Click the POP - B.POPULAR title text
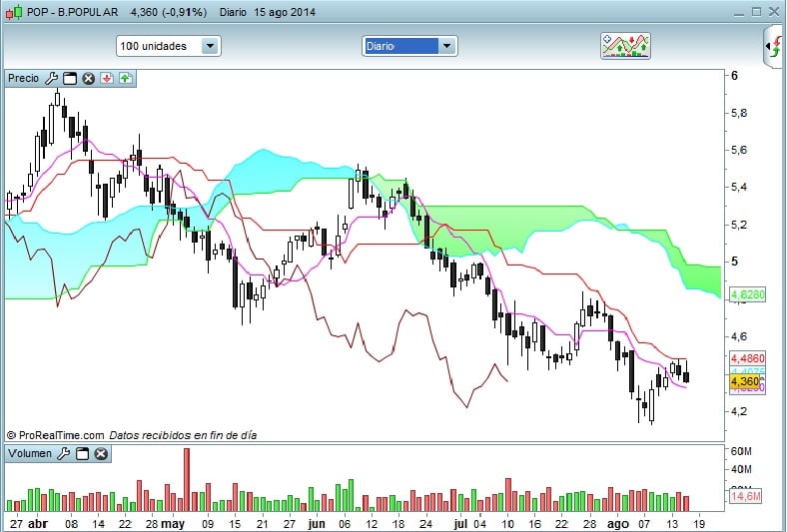The image size is (787, 532). pyautogui.click(x=72, y=12)
